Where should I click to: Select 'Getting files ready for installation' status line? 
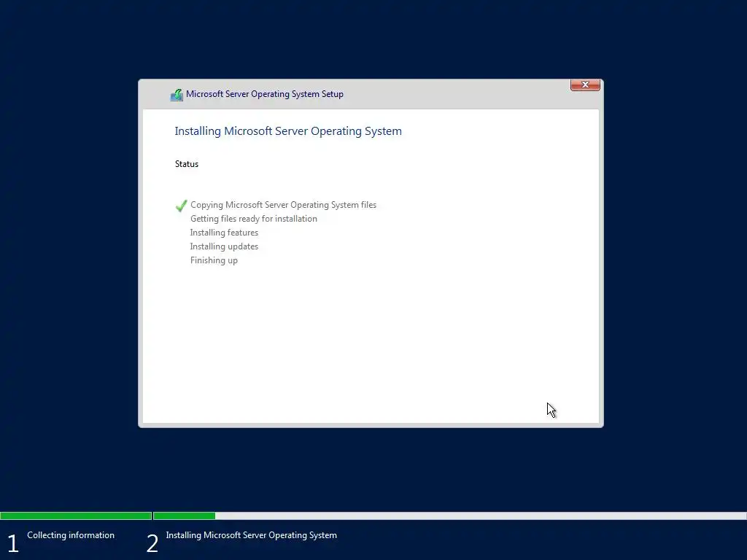click(253, 219)
